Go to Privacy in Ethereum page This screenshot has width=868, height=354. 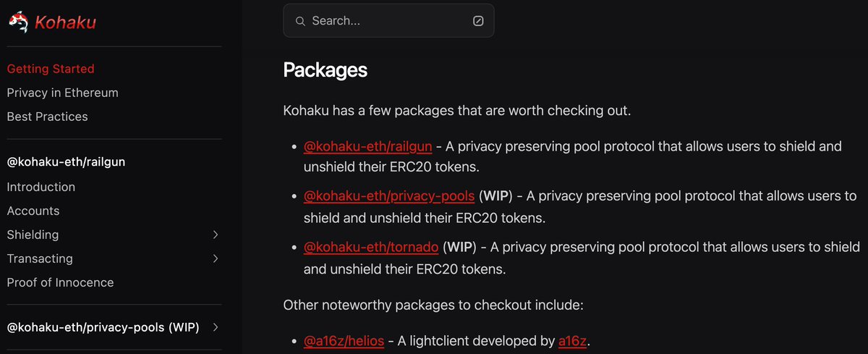[x=62, y=93]
